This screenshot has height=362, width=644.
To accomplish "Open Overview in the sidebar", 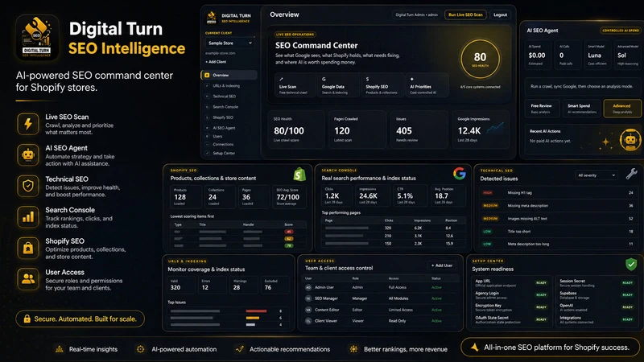I will coord(229,75).
